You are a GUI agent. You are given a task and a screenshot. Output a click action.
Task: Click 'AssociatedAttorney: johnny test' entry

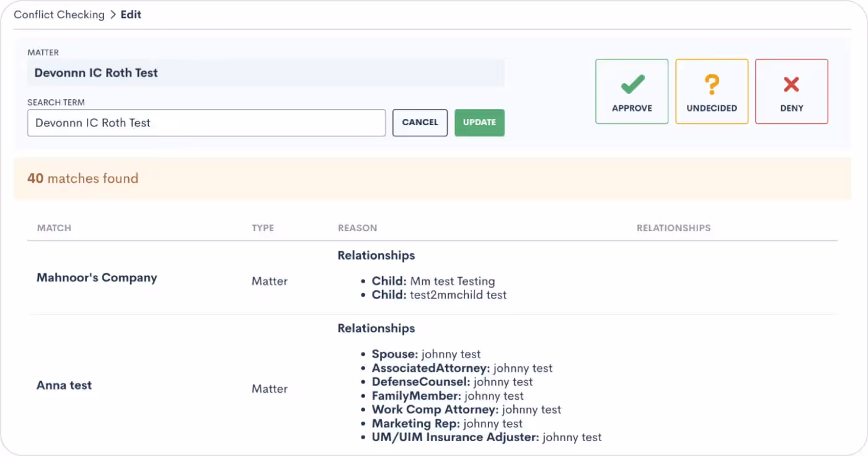tap(462, 368)
